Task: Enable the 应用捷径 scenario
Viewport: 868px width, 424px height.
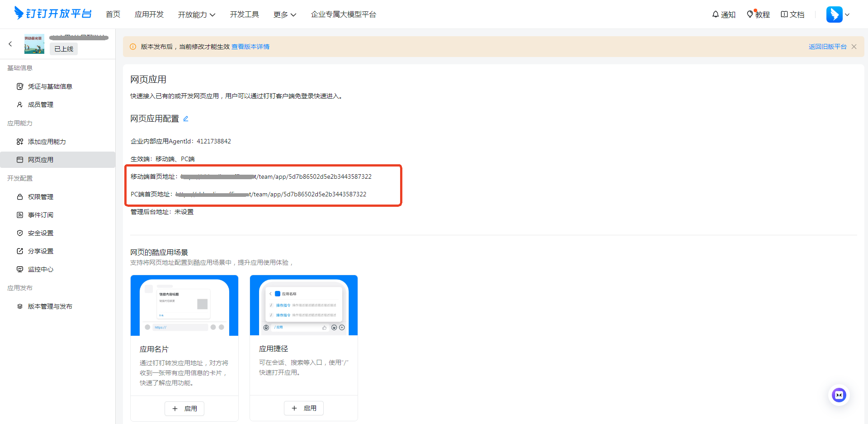Action: pyautogui.click(x=304, y=408)
